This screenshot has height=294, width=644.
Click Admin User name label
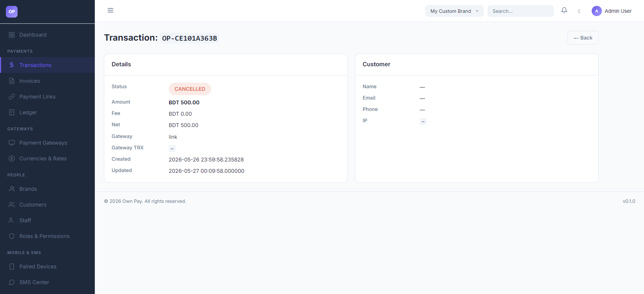pyautogui.click(x=618, y=11)
